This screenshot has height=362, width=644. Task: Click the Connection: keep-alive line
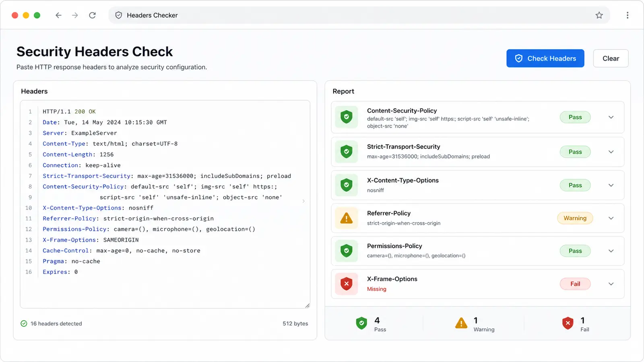pyautogui.click(x=82, y=165)
